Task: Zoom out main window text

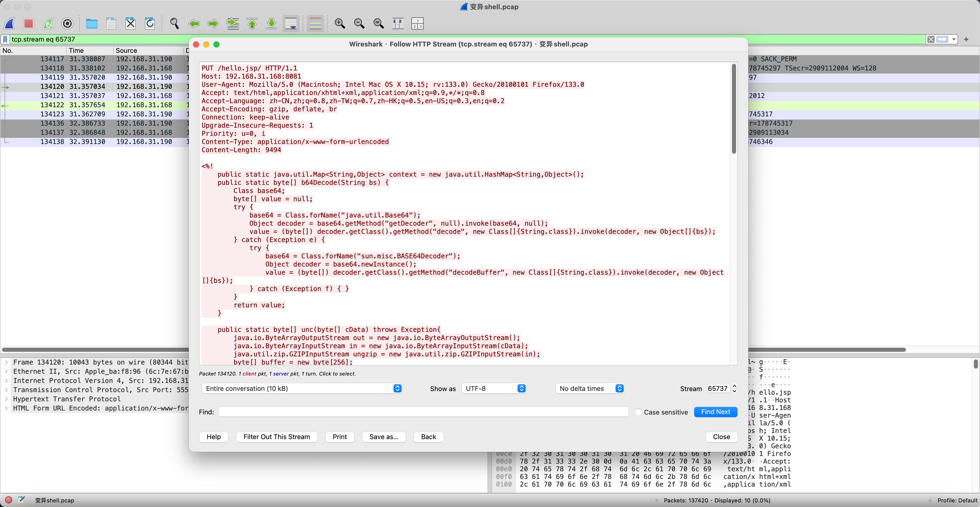Action: 359,23
